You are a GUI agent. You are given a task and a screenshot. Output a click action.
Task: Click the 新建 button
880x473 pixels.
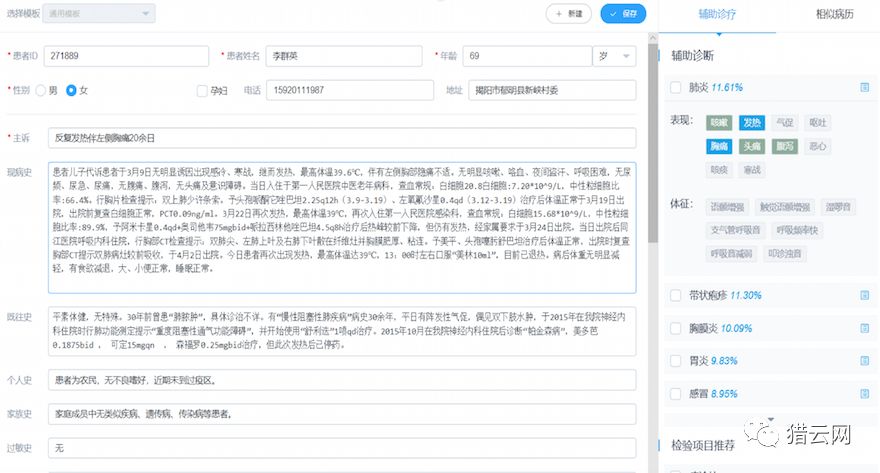tap(569, 14)
